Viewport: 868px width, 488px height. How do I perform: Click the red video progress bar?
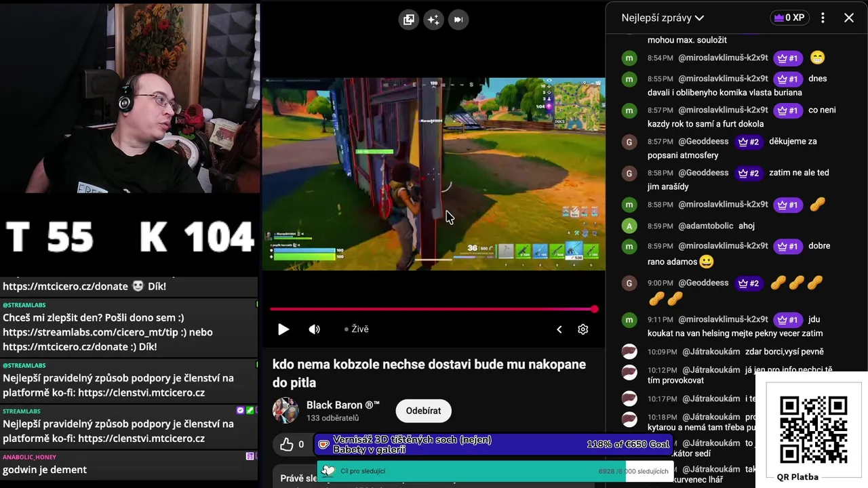[x=432, y=309]
